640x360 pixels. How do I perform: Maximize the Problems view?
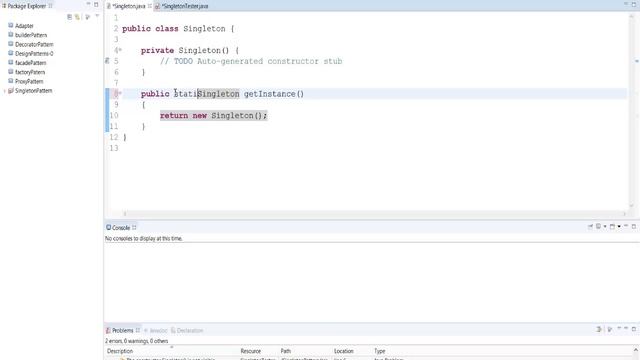[634, 329]
